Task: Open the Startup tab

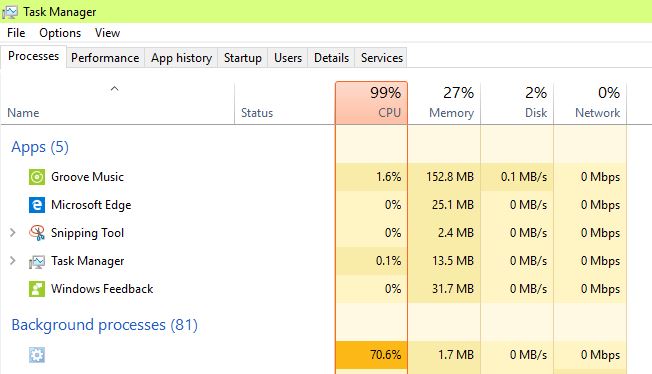Action: (243, 58)
